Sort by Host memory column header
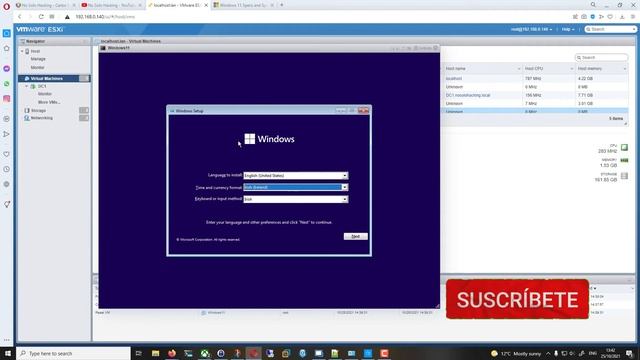This screenshot has width=640, height=360. 602,69
